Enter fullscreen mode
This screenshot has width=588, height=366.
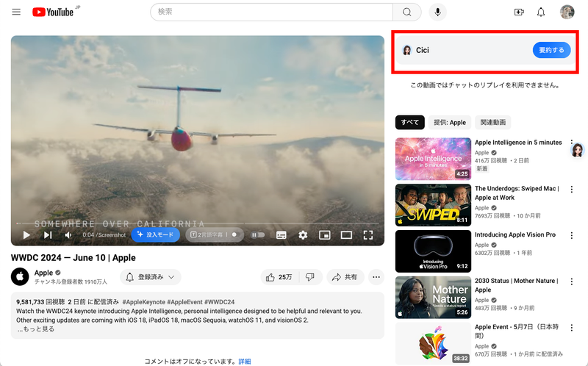368,235
